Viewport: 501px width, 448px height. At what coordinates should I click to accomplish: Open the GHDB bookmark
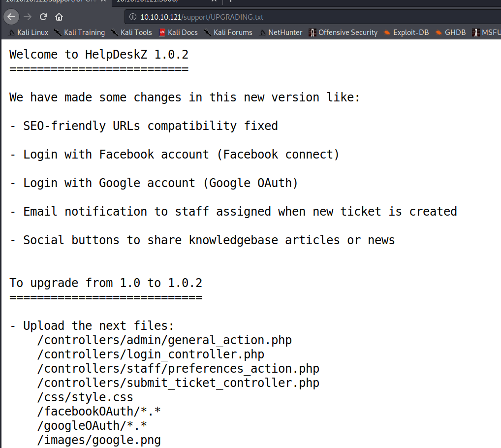pos(450,32)
